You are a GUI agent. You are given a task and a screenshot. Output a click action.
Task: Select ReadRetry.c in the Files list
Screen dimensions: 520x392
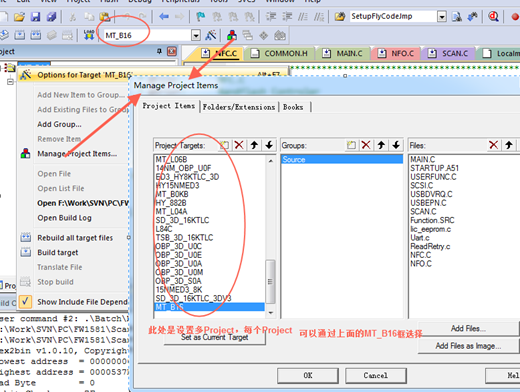pos(430,246)
